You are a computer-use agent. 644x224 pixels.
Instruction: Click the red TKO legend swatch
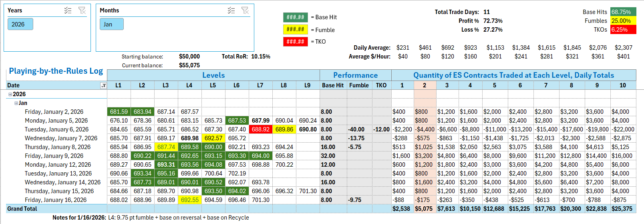295,41
